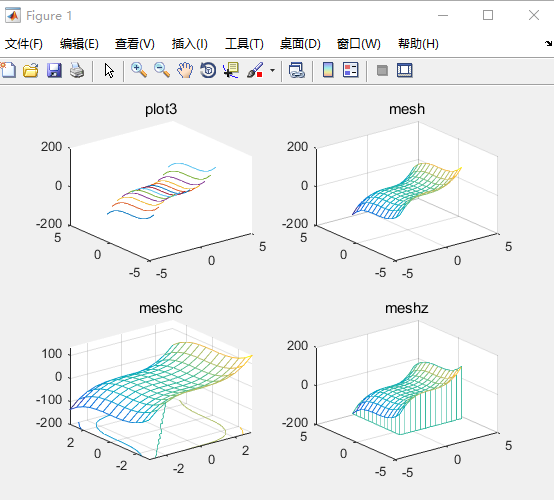554x500 pixels.
Task: Insert a Colorbar from toolbar
Action: coord(328,70)
